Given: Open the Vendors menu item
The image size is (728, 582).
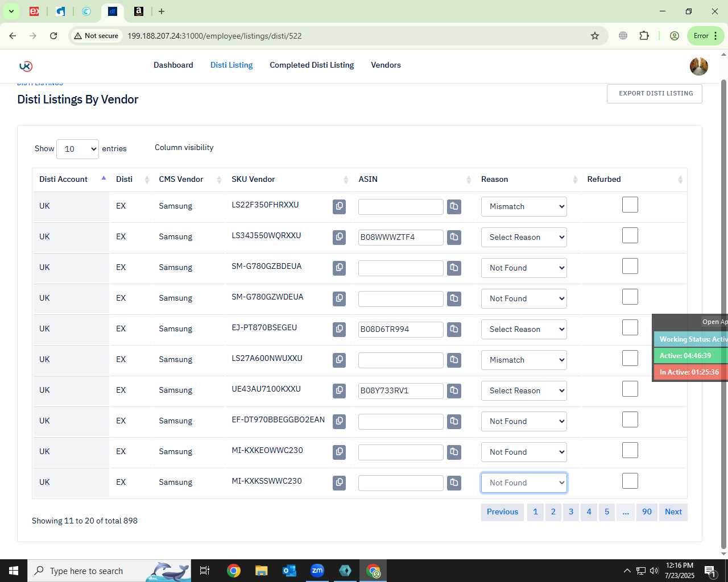Looking at the screenshot, I should click(x=386, y=65).
